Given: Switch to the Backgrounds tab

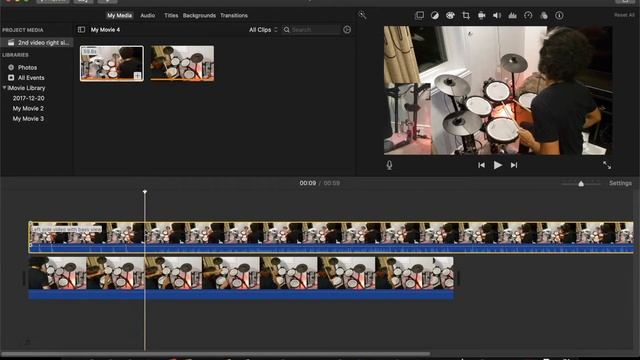Looking at the screenshot, I should [x=199, y=16].
